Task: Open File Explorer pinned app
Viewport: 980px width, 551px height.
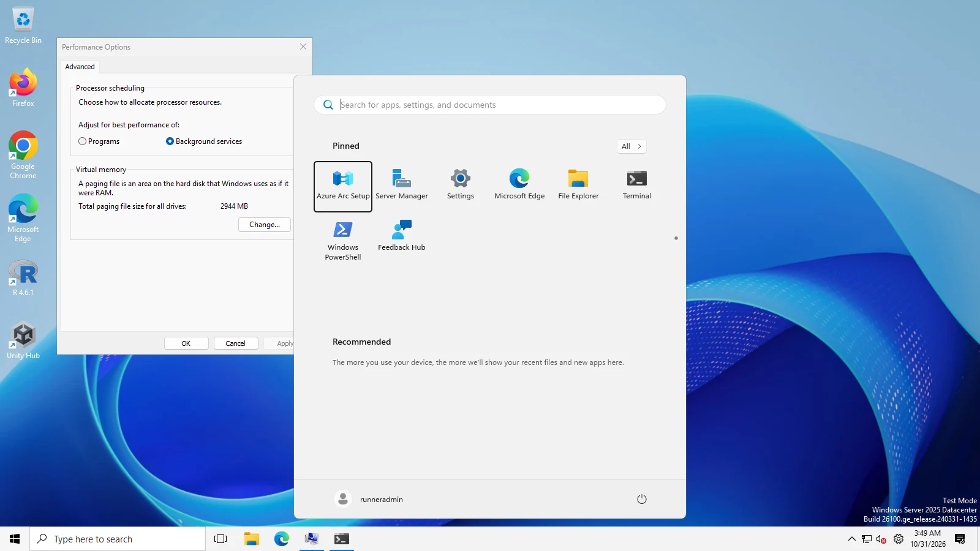Action: pyautogui.click(x=578, y=186)
